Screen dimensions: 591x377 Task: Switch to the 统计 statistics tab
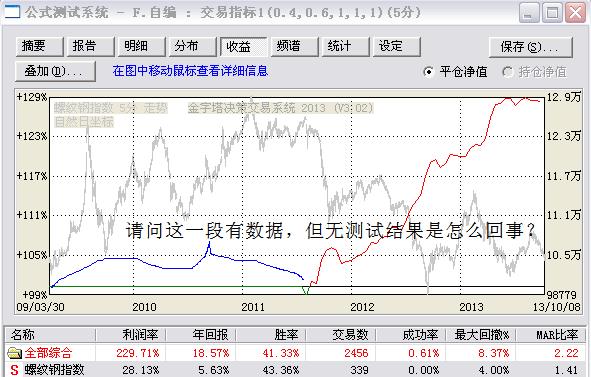345,46
